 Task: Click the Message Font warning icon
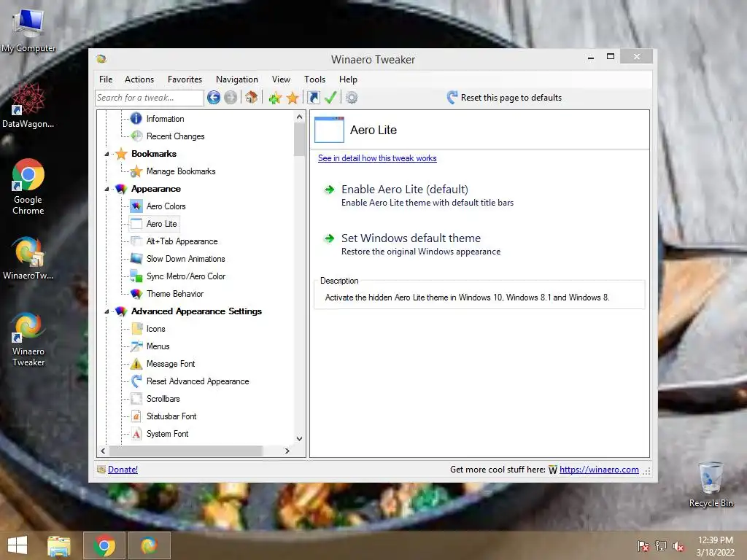click(136, 364)
